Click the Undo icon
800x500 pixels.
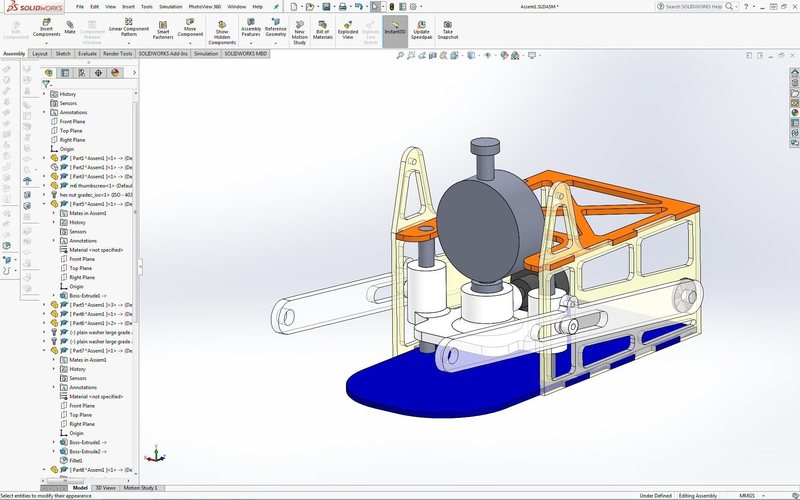(x=359, y=7)
